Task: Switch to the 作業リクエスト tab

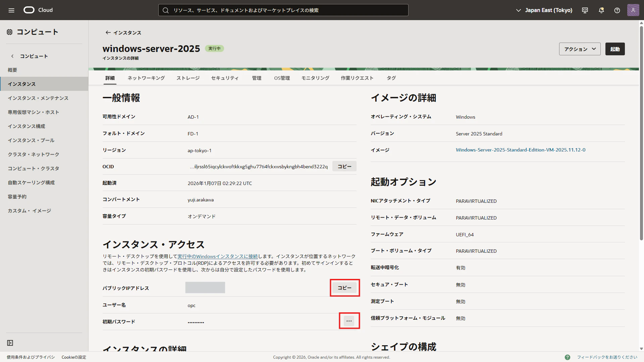Action: 357,78
